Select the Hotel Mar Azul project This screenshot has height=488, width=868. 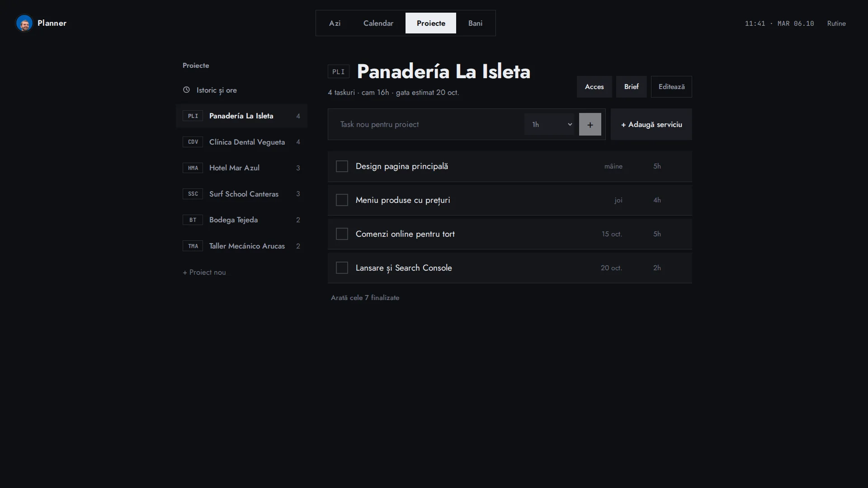[241, 168]
